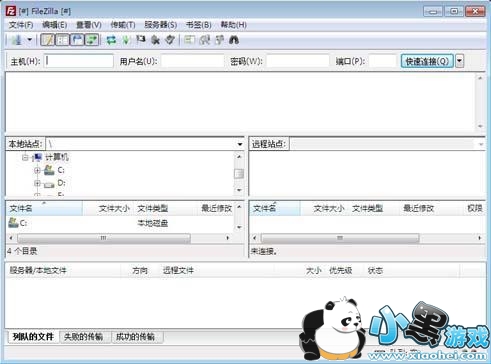491x364 pixels.
Task: Click the 4 个目录 status text
Action: [22, 251]
